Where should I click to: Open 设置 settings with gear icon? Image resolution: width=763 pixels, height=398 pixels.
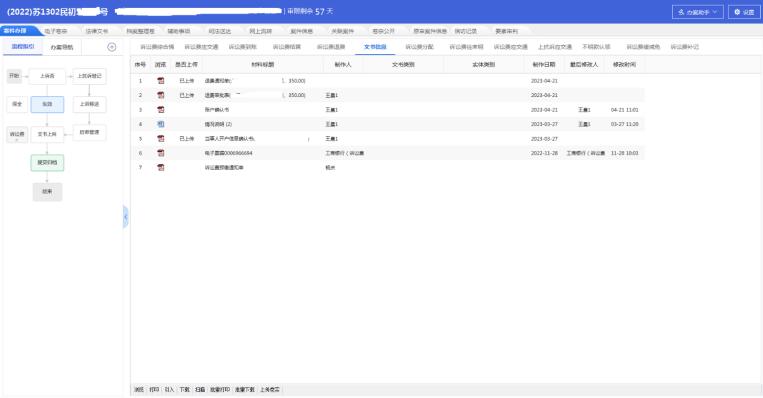click(744, 12)
